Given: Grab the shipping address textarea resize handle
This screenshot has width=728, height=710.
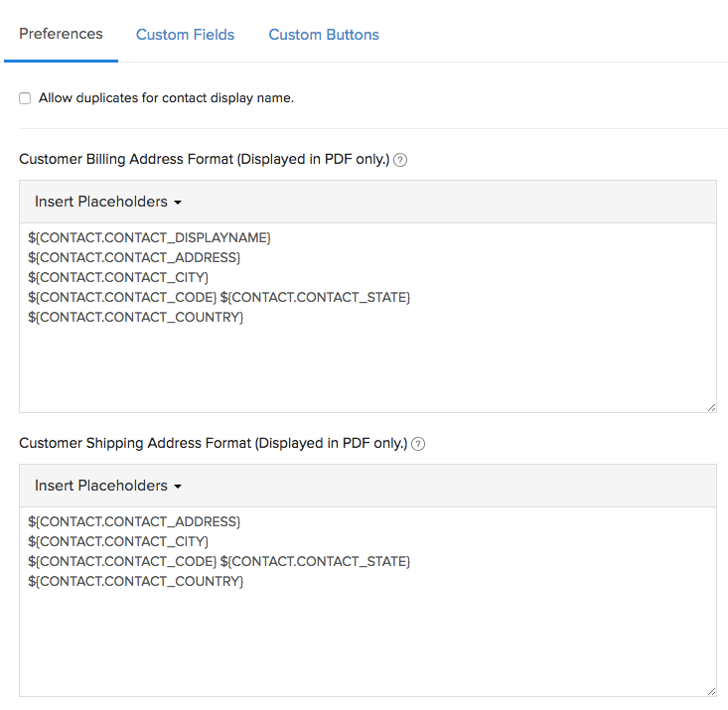Looking at the screenshot, I should point(710,691).
